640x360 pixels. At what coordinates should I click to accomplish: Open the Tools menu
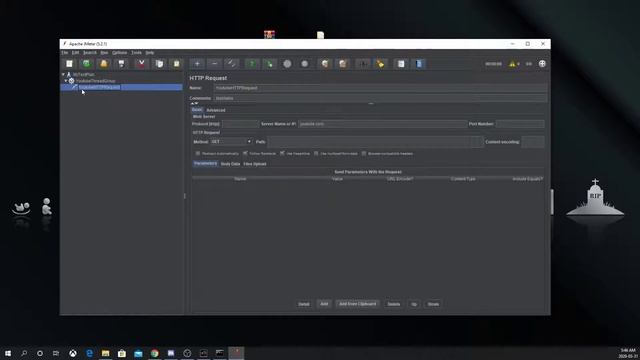click(136, 53)
